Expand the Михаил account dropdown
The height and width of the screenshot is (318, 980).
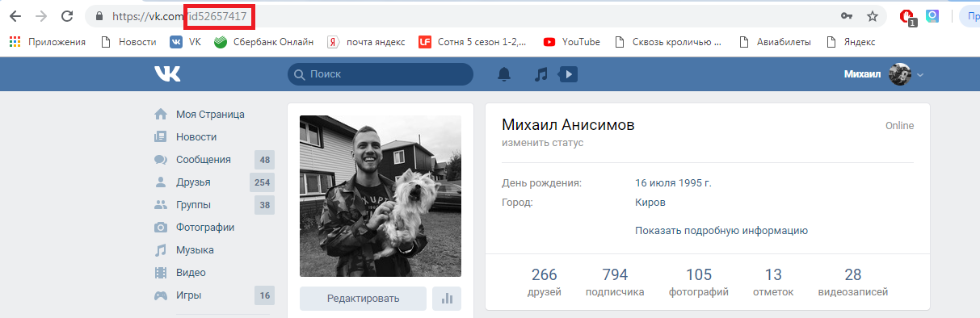pyautogui.click(x=883, y=74)
